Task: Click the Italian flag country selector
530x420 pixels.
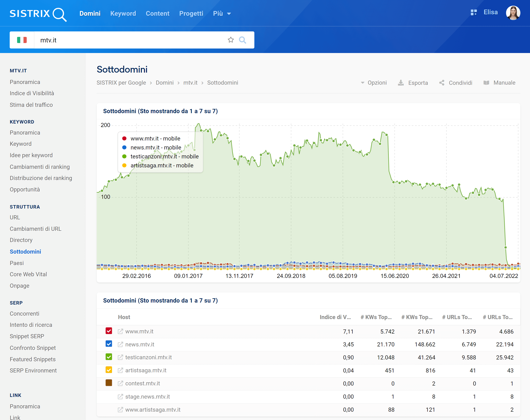Action: (x=22, y=40)
